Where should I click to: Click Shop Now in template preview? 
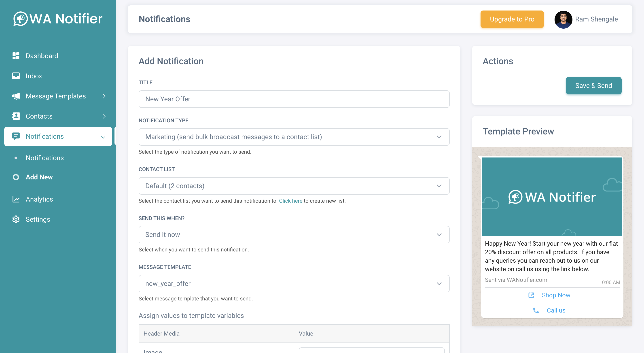(556, 295)
